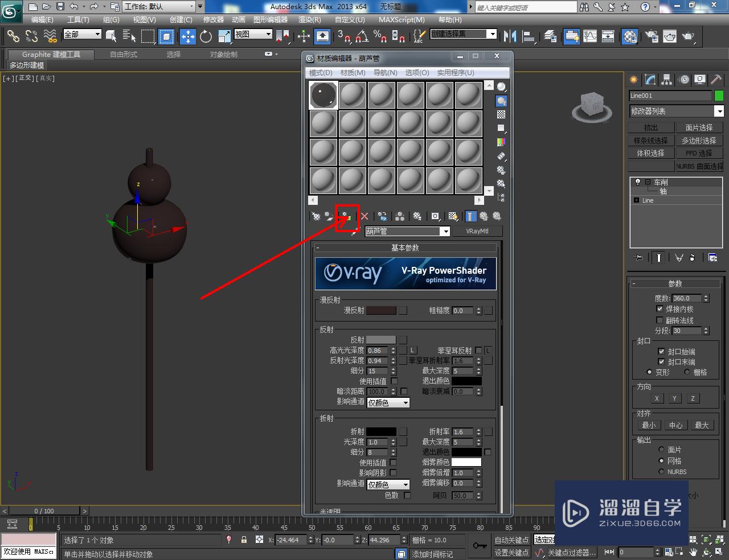Click 多边形选择 button
The image size is (729, 560).
[x=699, y=140]
